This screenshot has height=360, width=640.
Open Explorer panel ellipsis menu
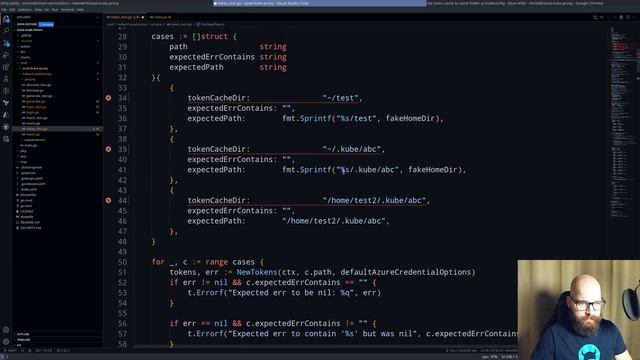point(97,17)
